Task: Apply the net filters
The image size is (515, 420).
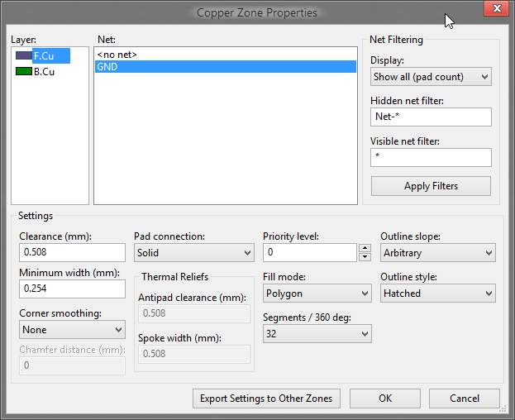Action: pyautogui.click(x=431, y=186)
